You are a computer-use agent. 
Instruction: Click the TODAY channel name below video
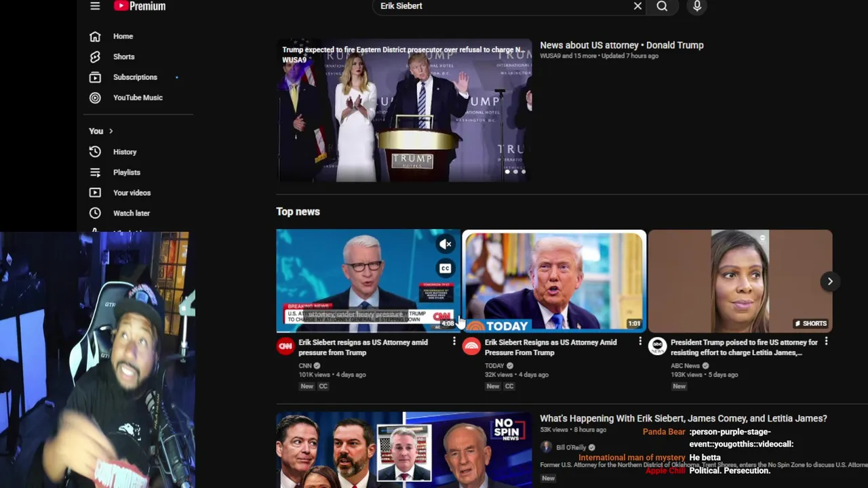(494, 366)
